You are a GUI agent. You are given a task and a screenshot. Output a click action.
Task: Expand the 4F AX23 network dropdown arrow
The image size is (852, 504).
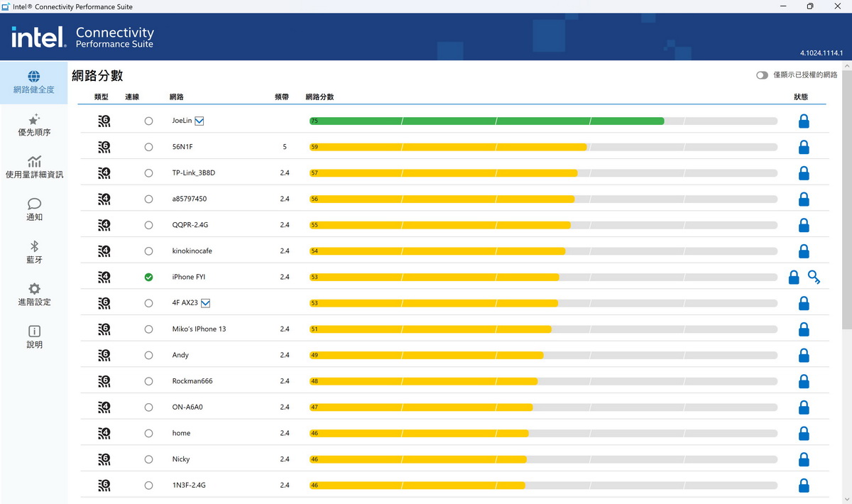[x=206, y=303]
